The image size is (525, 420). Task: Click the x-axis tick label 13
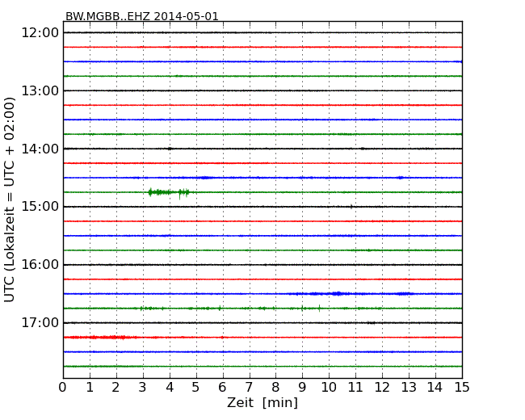coord(409,388)
